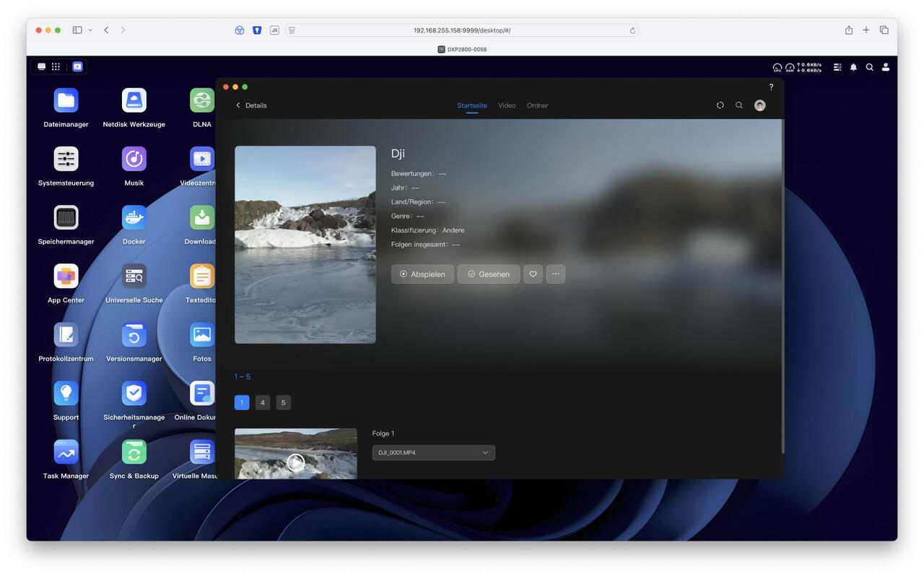Mark Dji as Gesehen

(489, 274)
